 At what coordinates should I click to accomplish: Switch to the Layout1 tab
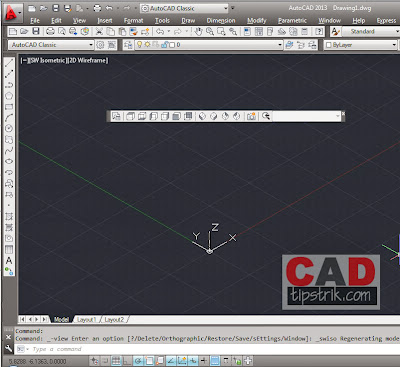tap(86, 319)
